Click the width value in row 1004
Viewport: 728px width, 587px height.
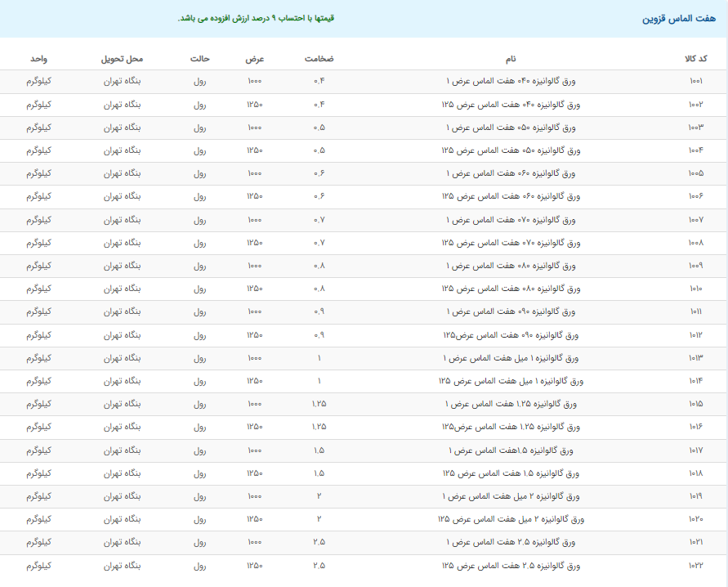[254, 150]
